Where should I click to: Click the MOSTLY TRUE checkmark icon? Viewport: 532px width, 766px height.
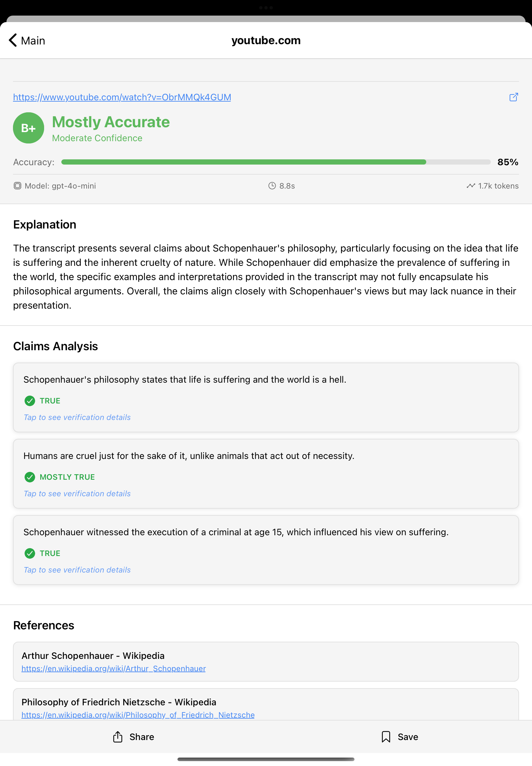[x=30, y=477]
